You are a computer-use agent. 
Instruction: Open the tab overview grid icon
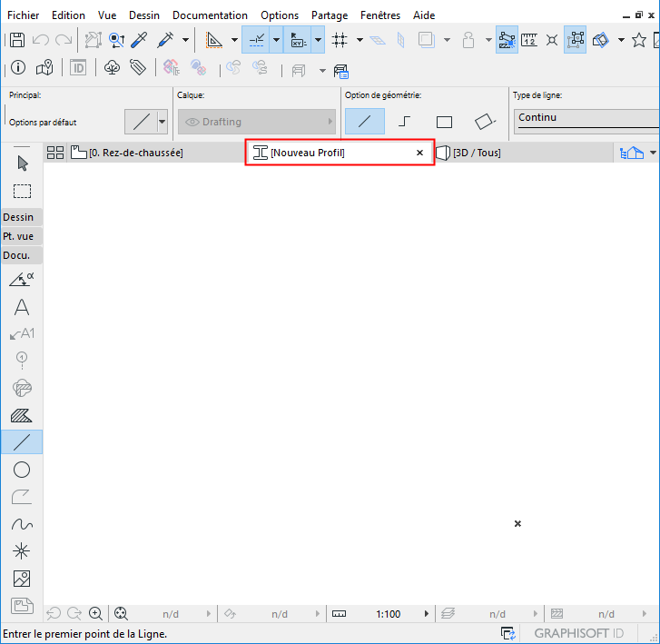55,153
